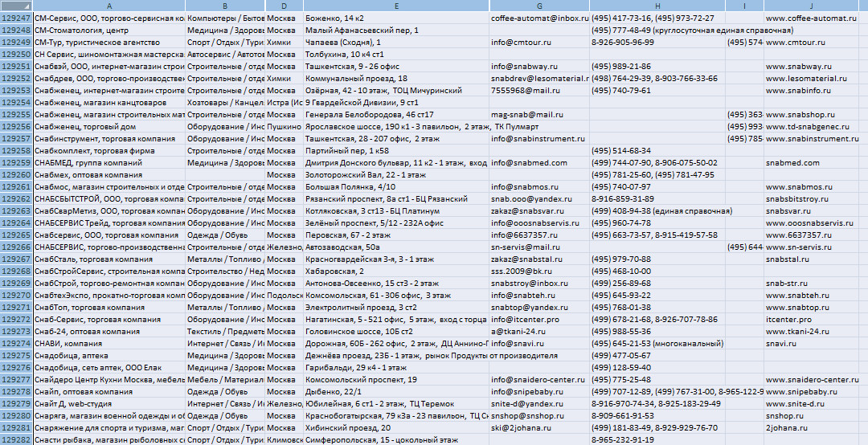Click cell Гарибальди, 29 к4 - 1 этаж
Screen dimensions: 868x445
click(396, 368)
